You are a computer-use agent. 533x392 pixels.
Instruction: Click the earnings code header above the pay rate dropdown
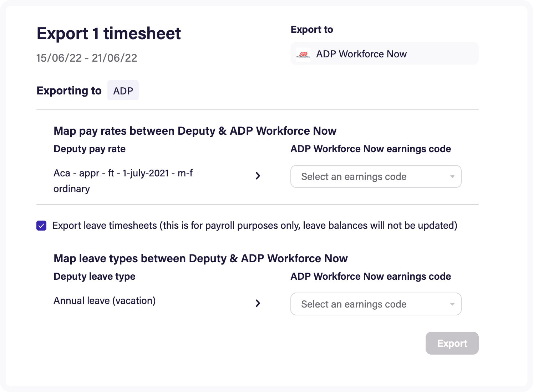pos(371,149)
